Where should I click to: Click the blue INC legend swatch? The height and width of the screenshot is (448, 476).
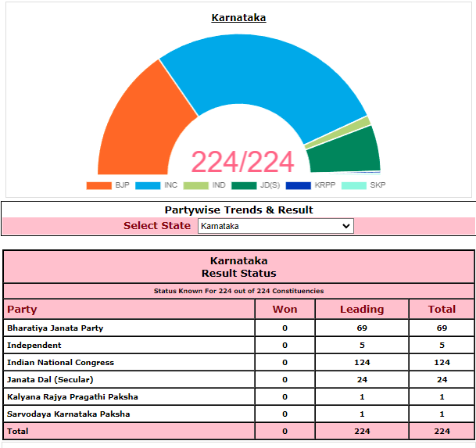pos(148,185)
